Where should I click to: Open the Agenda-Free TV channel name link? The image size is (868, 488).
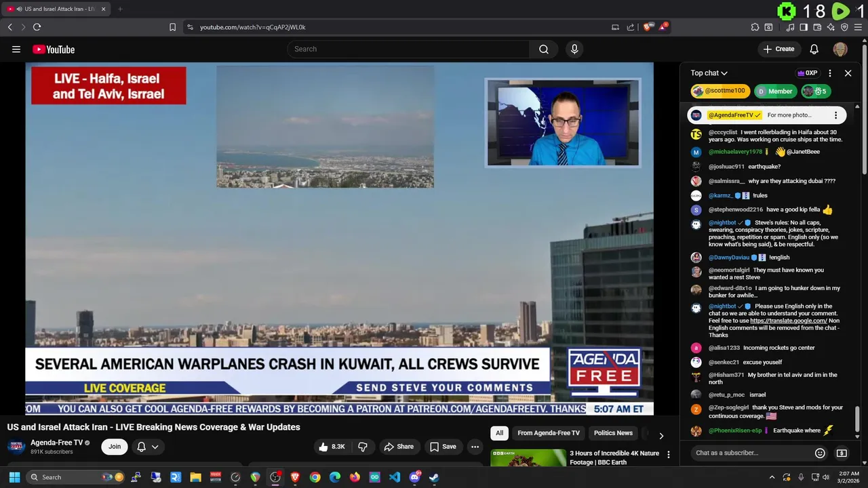coord(56,443)
